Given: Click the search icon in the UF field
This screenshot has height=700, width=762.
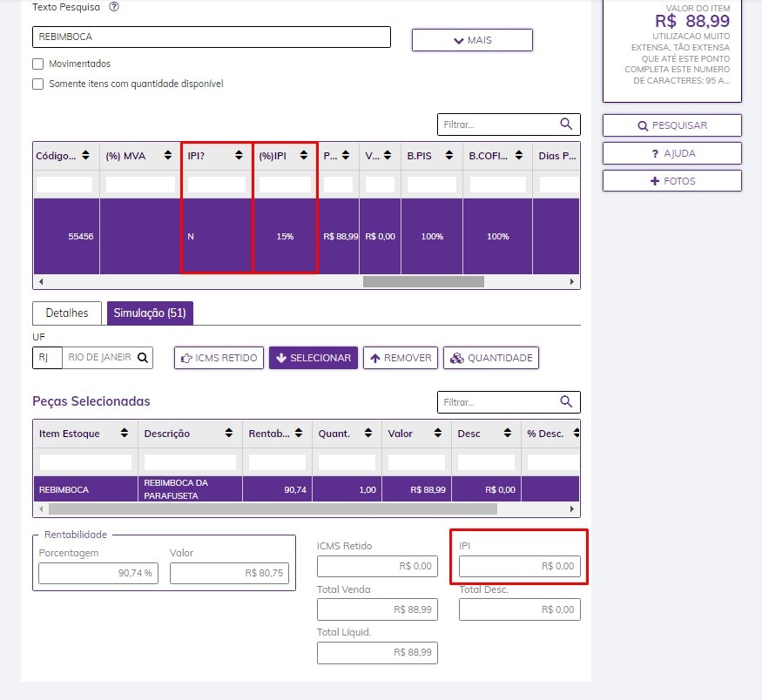Looking at the screenshot, I should 143,358.
